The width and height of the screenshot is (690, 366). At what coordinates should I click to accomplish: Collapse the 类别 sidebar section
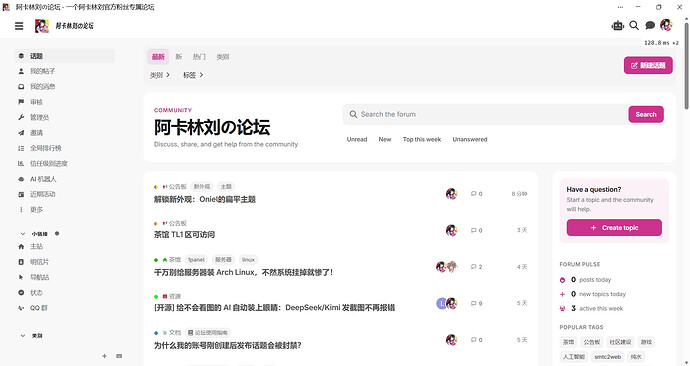(x=32, y=335)
